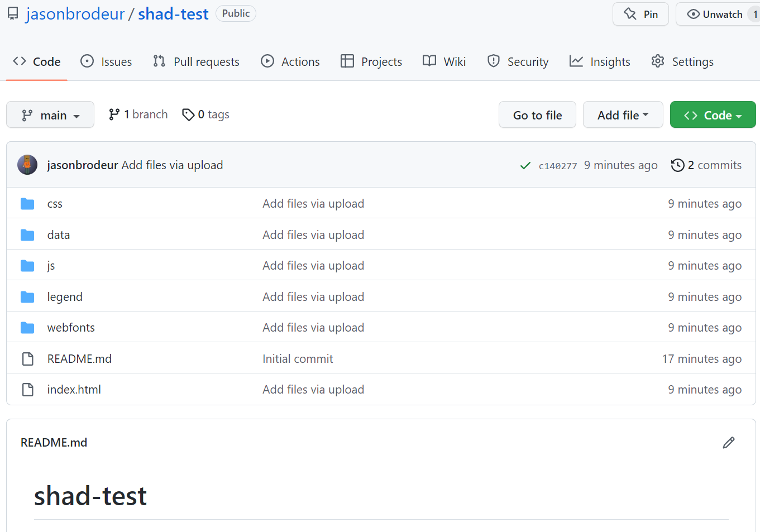Screen dimensions: 760x532
Task: Open commit message in the data row
Action: click(x=313, y=235)
